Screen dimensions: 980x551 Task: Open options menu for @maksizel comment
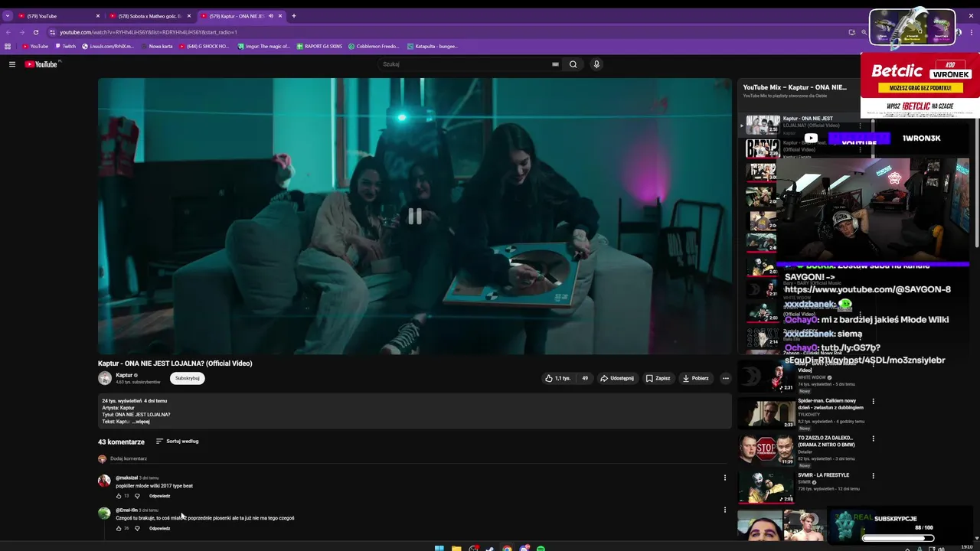point(725,478)
